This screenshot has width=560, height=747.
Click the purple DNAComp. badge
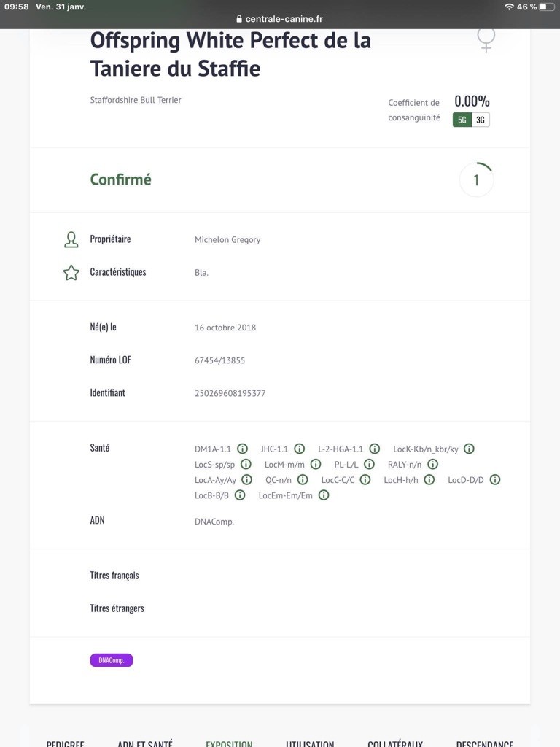[x=112, y=660]
